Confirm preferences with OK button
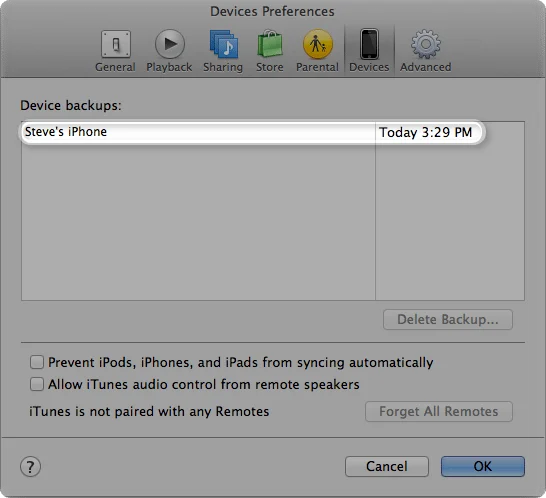The height and width of the screenshot is (498, 546). (x=483, y=466)
